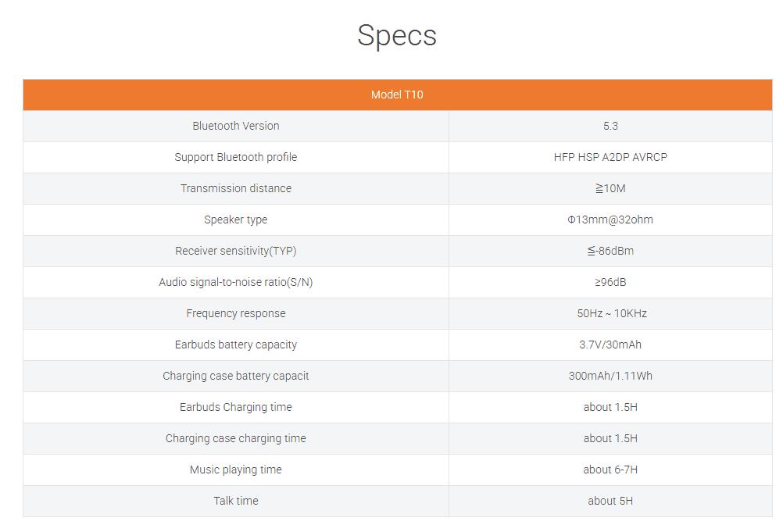
Task: Click the orange Model T10 header row
Action: [397, 95]
